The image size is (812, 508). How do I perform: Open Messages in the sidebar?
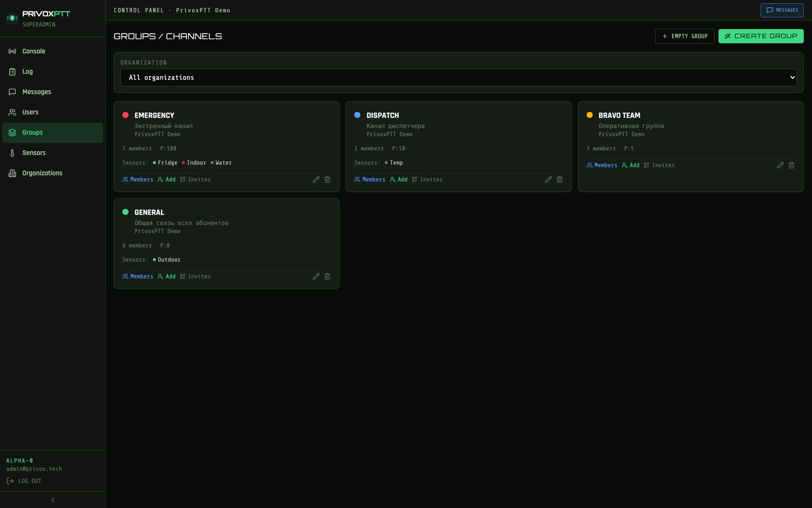tap(53, 92)
